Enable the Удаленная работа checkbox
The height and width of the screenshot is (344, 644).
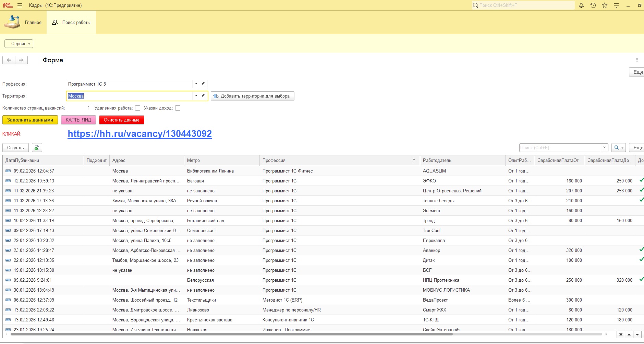[x=138, y=108]
